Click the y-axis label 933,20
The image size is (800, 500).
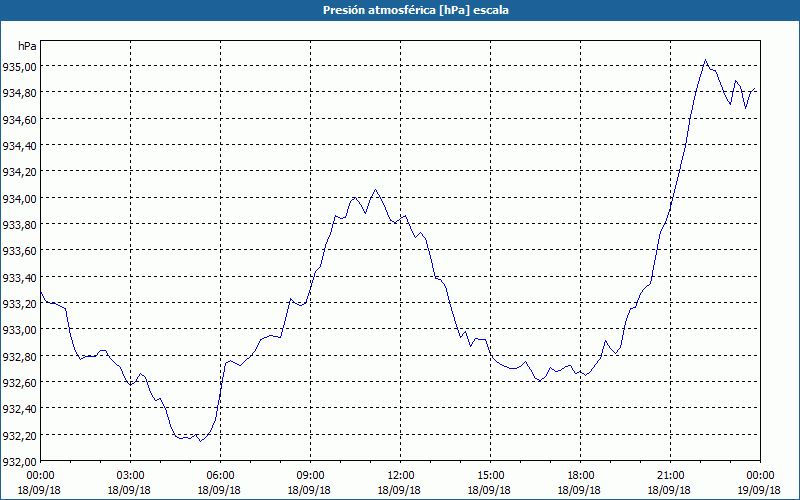pyautogui.click(x=19, y=304)
